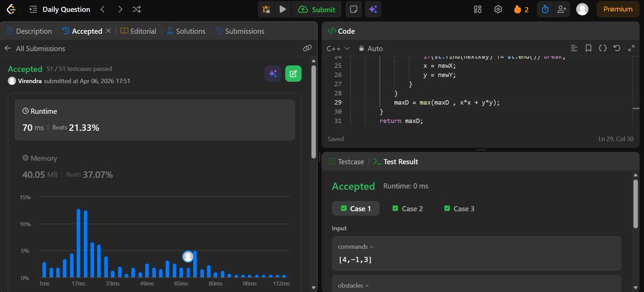Select the Test Result tab
This screenshot has height=292, width=644.
click(396, 162)
